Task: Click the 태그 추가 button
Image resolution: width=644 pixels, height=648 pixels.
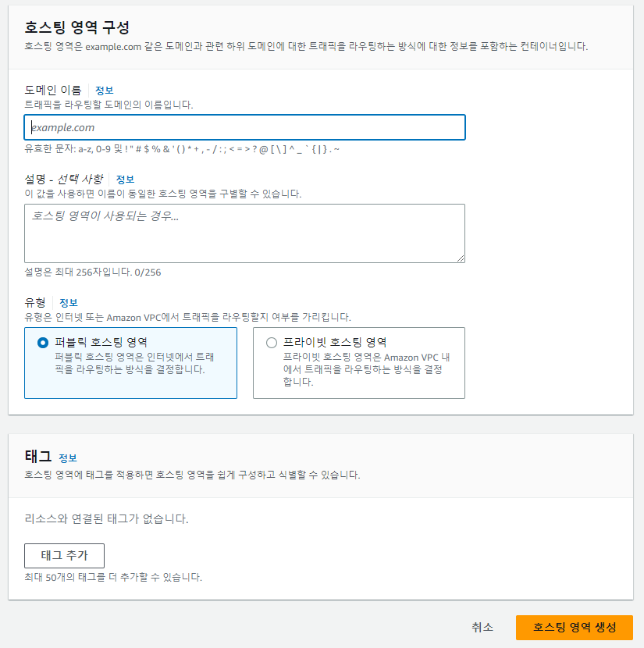Action: click(65, 555)
